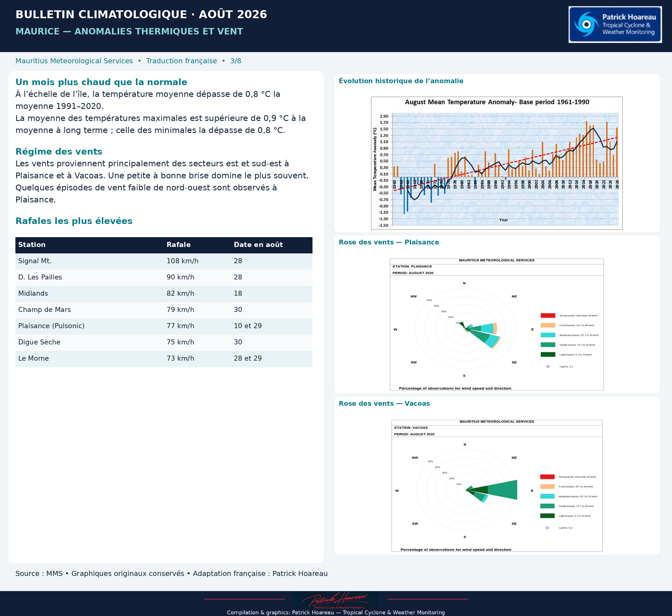This screenshot has height=616, width=672.
Task: Select the '28 et 29' date cell
Action: coord(248,358)
